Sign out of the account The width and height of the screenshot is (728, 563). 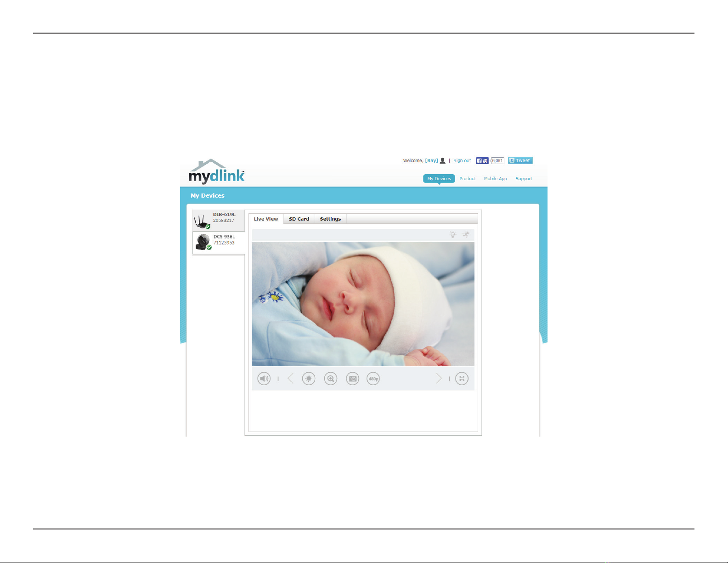click(462, 160)
